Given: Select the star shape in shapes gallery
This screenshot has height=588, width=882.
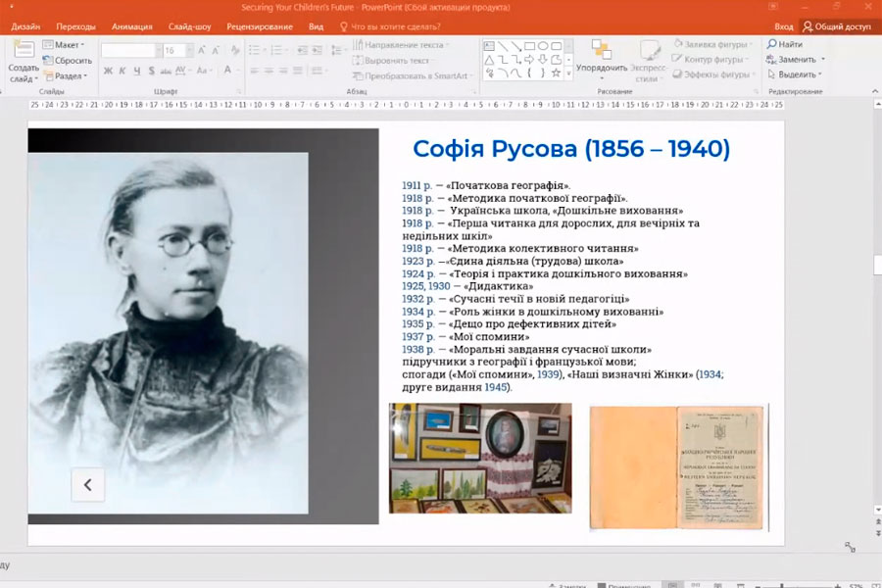Looking at the screenshot, I should coord(556,73).
